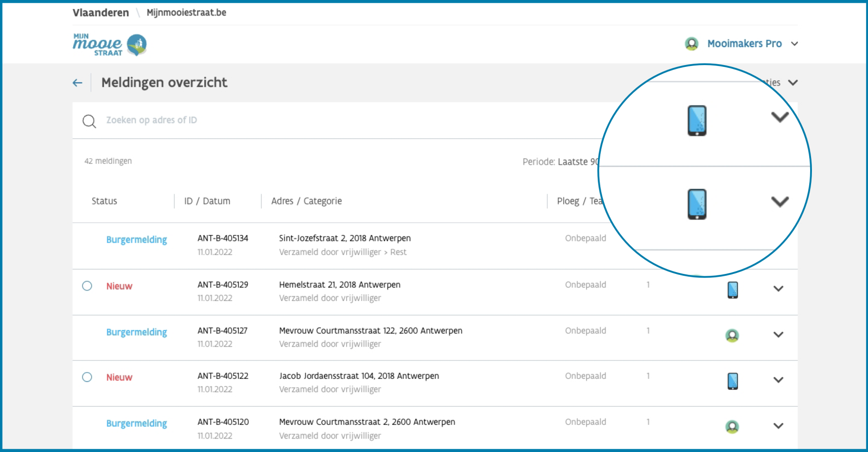
Task: Click the phone icon in the Jacob Jordaensstraat row
Action: (733, 381)
